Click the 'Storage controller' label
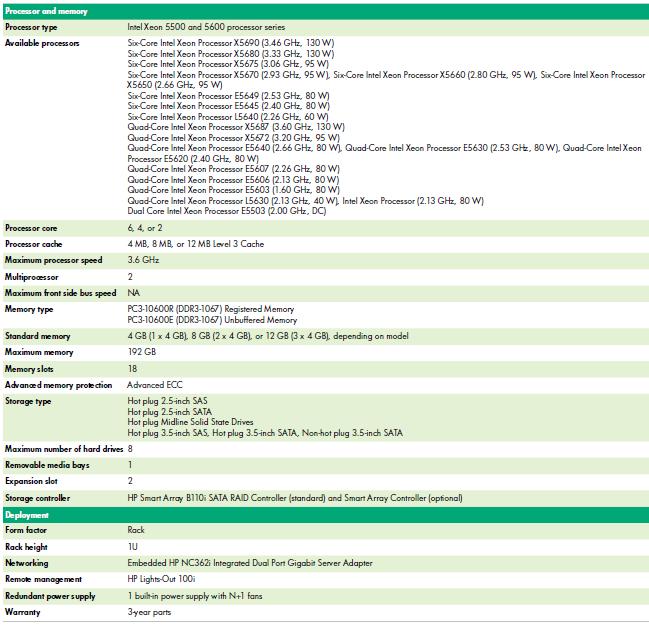 coord(37,498)
